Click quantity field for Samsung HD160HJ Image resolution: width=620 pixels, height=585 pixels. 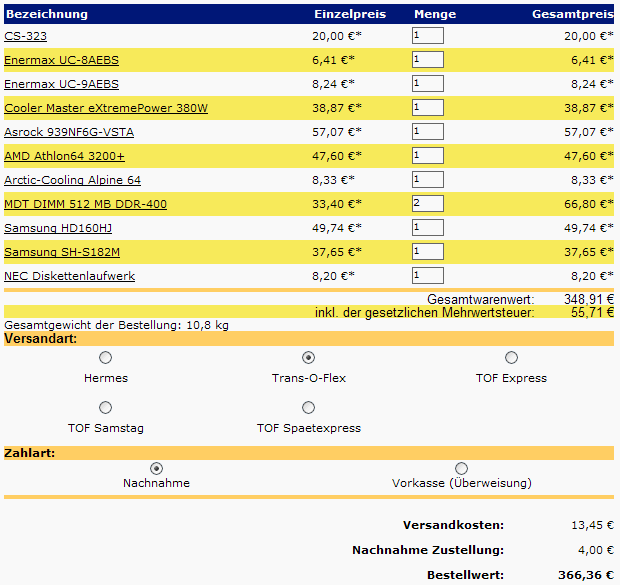(428, 228)
